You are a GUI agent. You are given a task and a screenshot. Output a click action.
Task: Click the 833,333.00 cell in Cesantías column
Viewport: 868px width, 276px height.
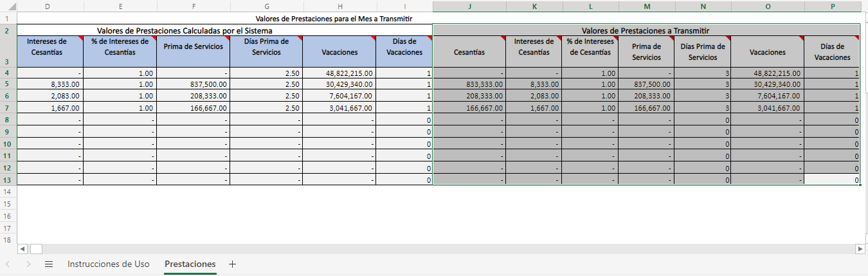[x=469, y=84]
